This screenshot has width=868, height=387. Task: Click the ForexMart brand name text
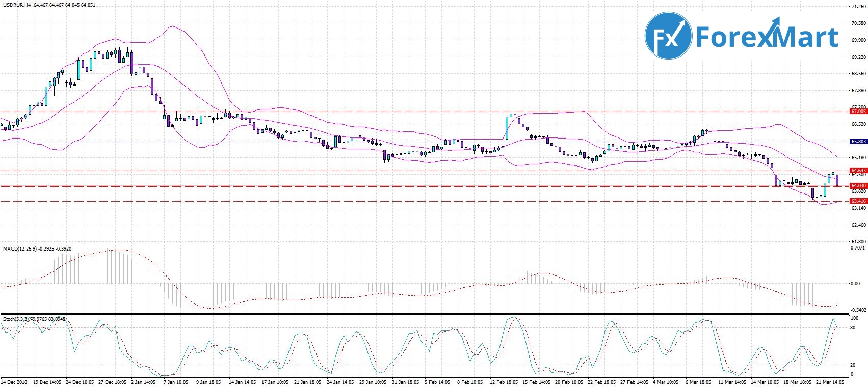point(767,37)
